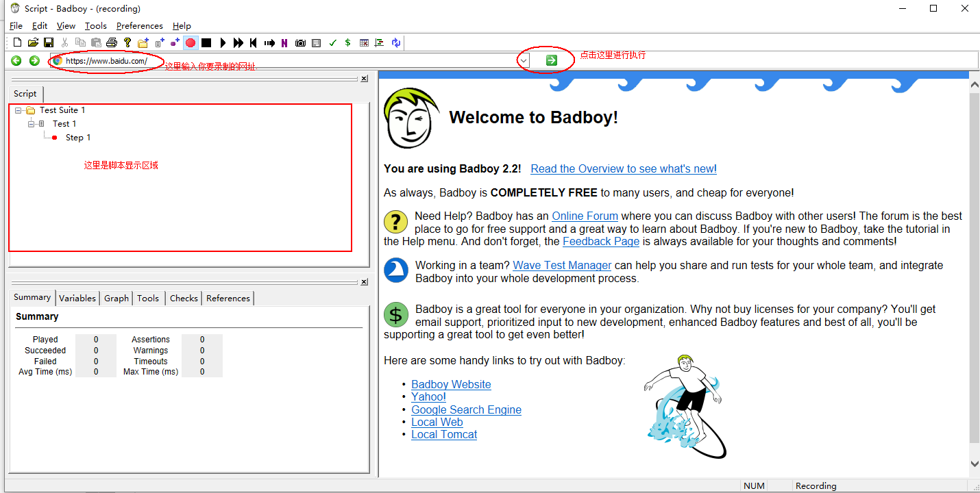Open the Online Forum link
The image size is (980, 493).
pos(585,216)
